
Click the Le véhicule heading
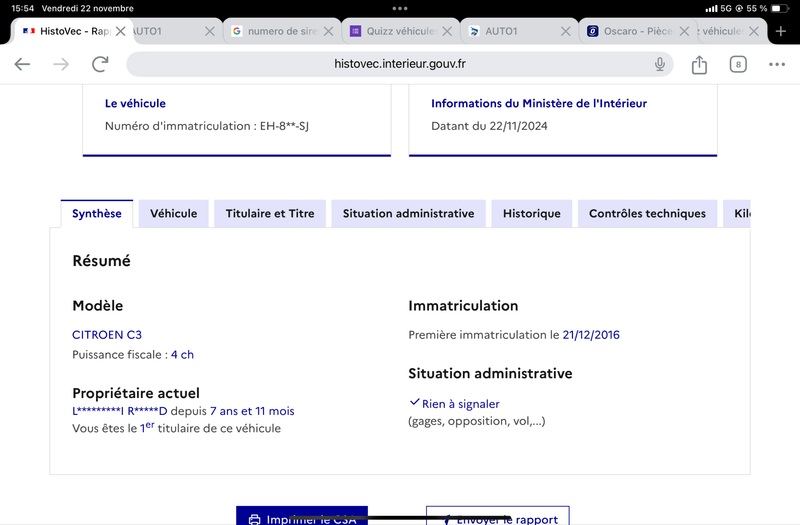pos(135,104)
